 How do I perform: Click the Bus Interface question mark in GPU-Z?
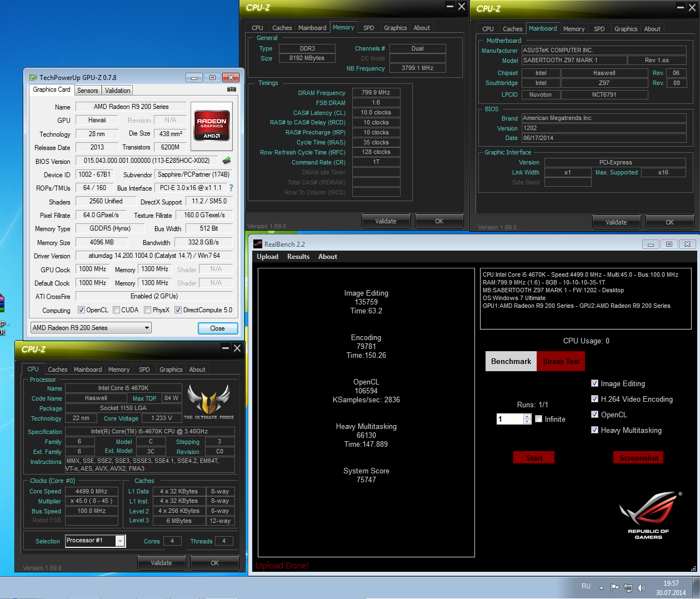(231, 188)
